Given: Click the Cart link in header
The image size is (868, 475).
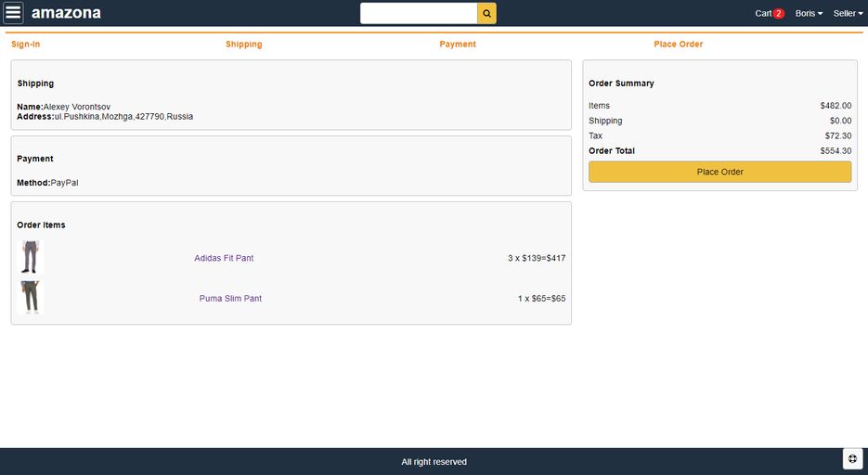Looking at the screenshot, I should pyautogui.click(x=763, y=14).
